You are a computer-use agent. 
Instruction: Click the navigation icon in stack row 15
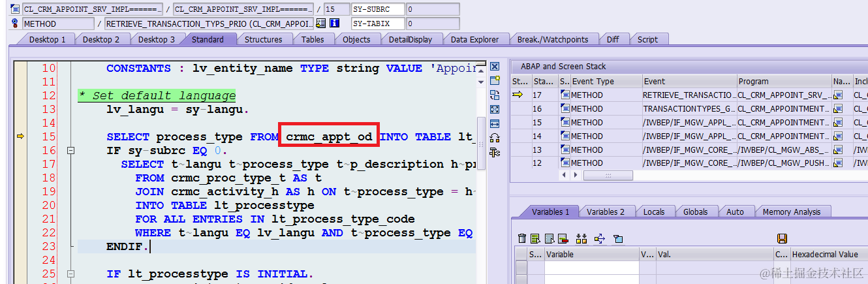tap(838, 122)
